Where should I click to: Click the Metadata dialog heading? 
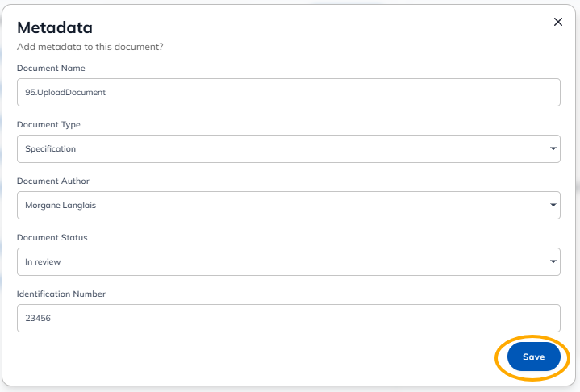click(x=54, y=27)
